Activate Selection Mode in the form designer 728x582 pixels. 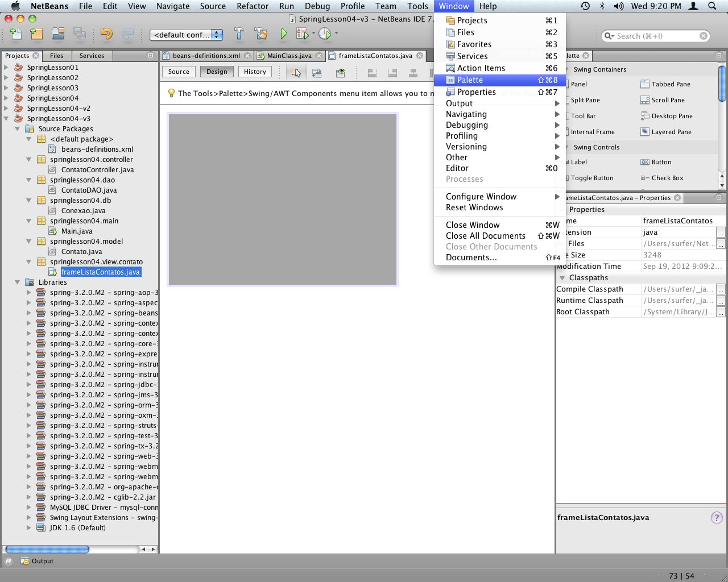point(296,73)
